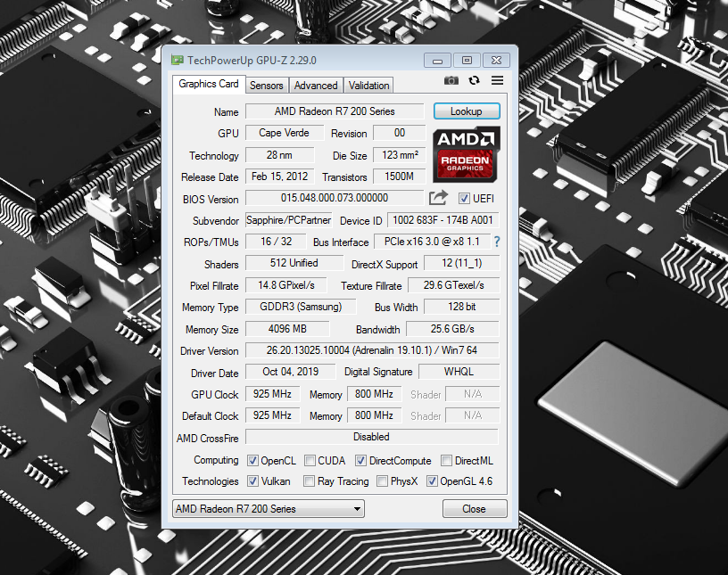Click the GPU-Z title bar app icon
The image size is (728, 575).
pos(177,60)
